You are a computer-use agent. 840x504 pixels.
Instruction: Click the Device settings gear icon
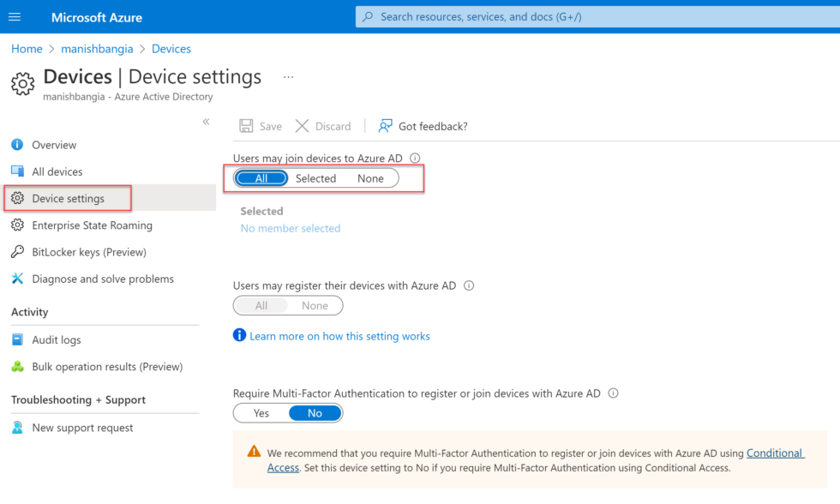(x=19, y=198)
